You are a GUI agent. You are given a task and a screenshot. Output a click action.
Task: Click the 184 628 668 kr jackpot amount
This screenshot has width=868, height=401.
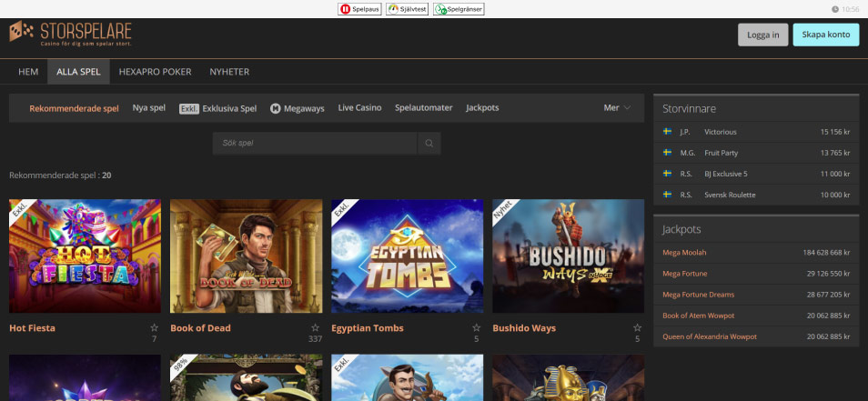pos(826,253)
